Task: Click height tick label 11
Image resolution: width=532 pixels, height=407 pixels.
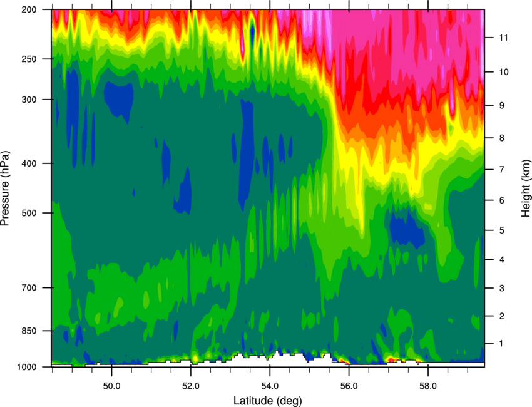Action: coord(504,38)
